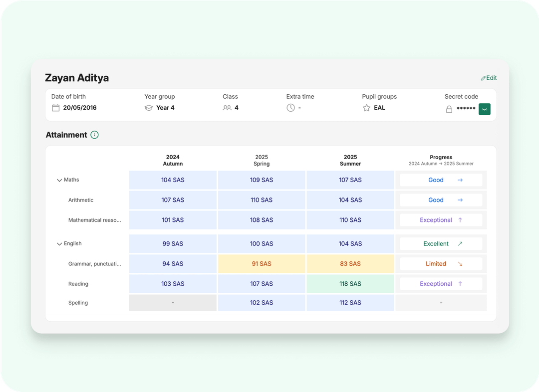This screenshot has width=539, height=392.
Task: Click the Maths Good progress arrow
Action: pyautogui.click(x=460, y=180)
